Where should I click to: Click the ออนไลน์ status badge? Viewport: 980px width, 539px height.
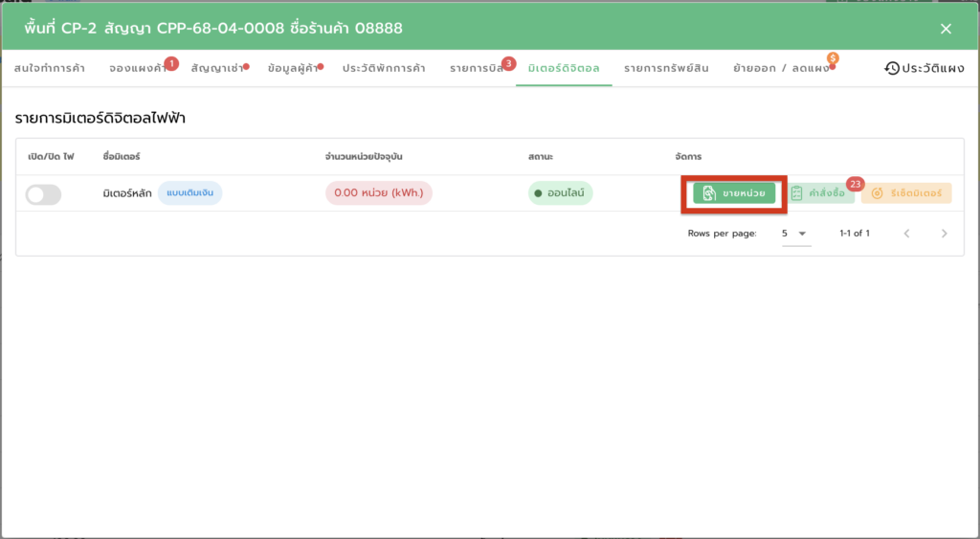pos(561,193)
